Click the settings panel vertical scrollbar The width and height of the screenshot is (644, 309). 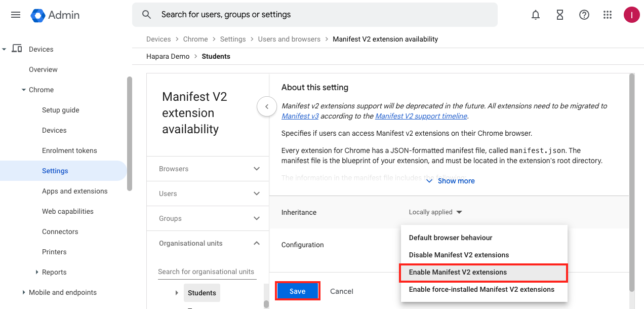coord(631,182)
